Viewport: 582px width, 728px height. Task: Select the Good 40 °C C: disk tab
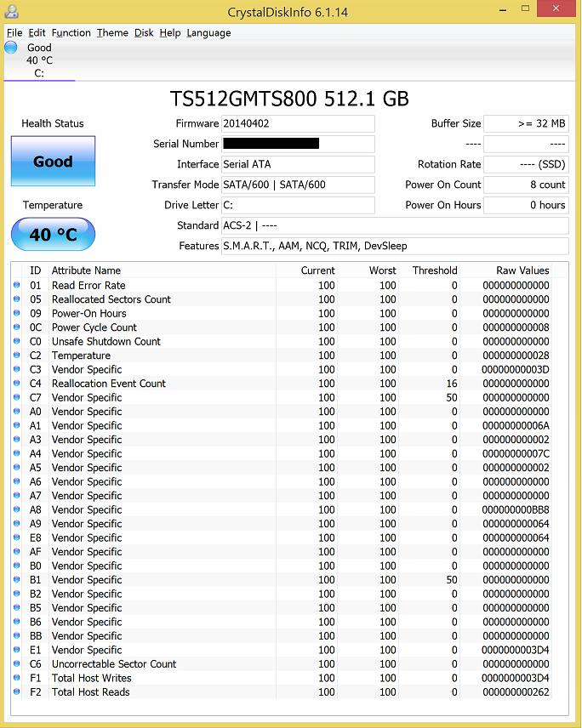pos(39,60)
